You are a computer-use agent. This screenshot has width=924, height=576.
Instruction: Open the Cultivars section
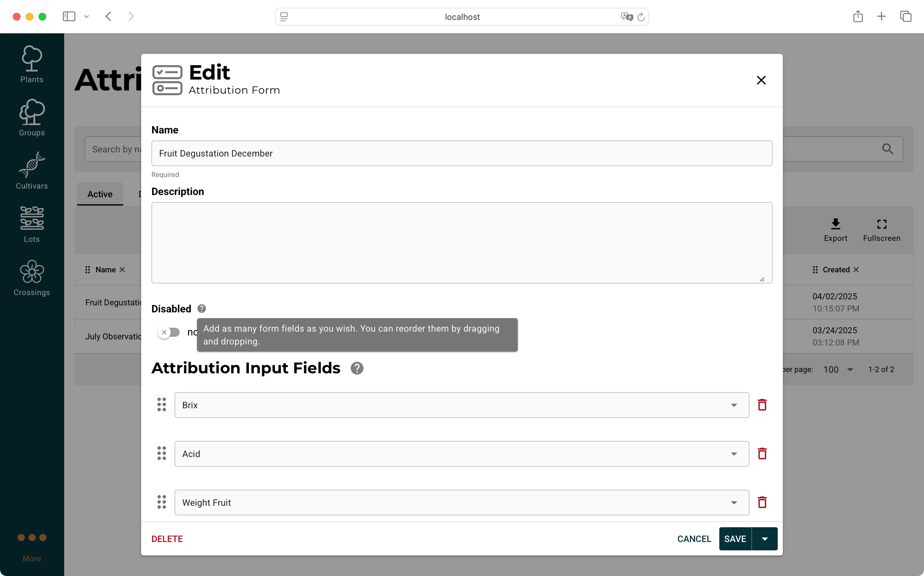(32, 171)
